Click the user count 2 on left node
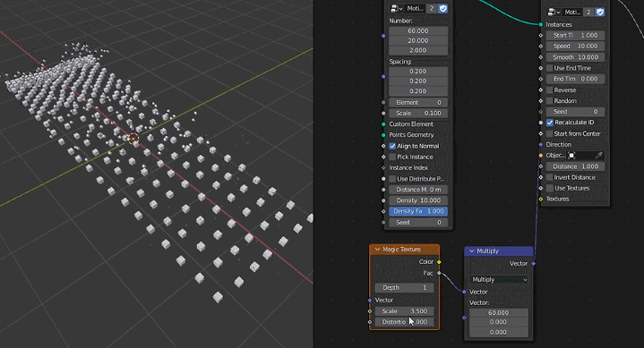Viewport: 644px width, 348px height. (x=432, y=8)
